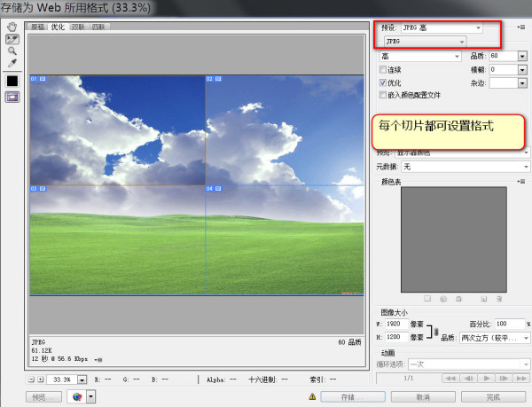Click the previous frame playback button
This screenshot has width=532, height=407.
[468, 378]
